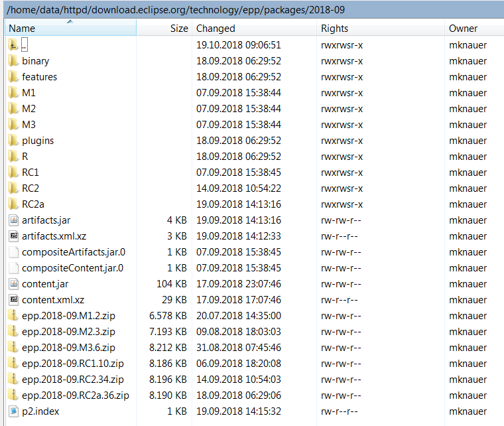Image resolution: width=504 pixels, height=426 pixels.
Task: Click date '31.08.2018 07:45:46'
Action: pos(239,347)
